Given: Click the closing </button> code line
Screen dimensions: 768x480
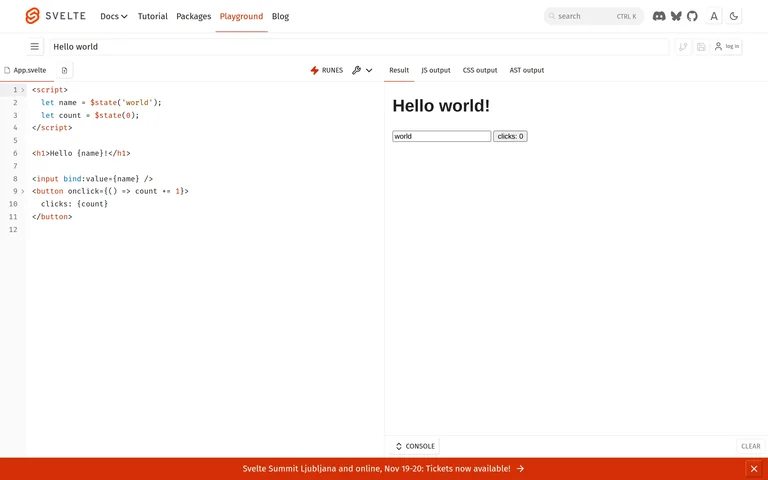Looking at the screenshot, I should 52,216.
